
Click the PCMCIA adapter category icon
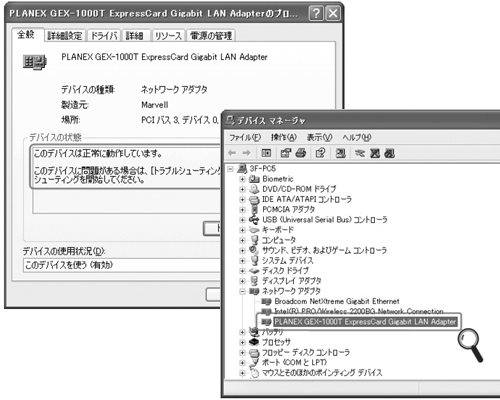(255, 209)
